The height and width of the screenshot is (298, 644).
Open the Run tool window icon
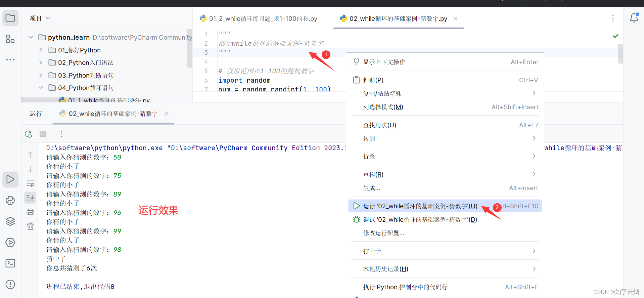10,179
